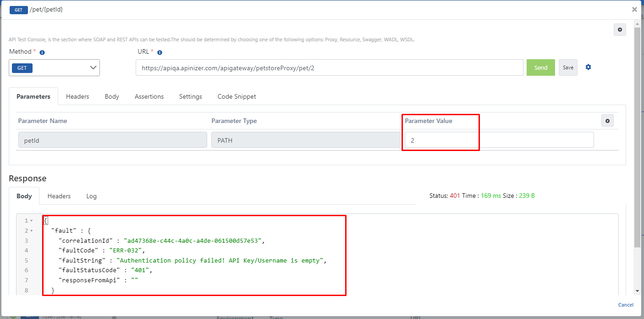Click the dialog vertical scrollbar
Screen dimensions: 644x319
pyautogui.click(x=637, y=138)
